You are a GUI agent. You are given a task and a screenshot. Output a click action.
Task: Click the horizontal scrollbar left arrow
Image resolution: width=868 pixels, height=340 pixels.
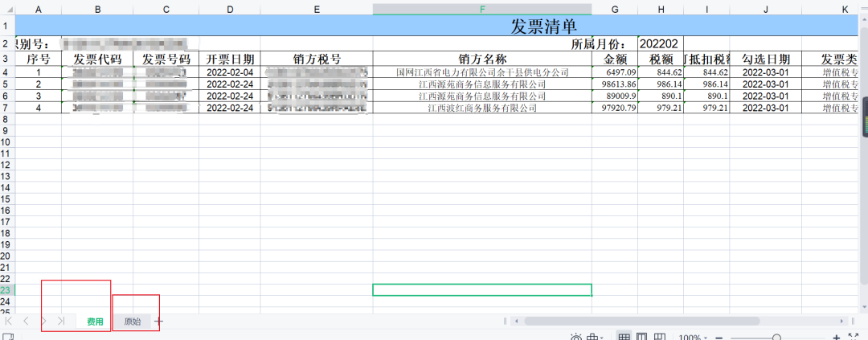pyautogui.click(x=516, y=321)
